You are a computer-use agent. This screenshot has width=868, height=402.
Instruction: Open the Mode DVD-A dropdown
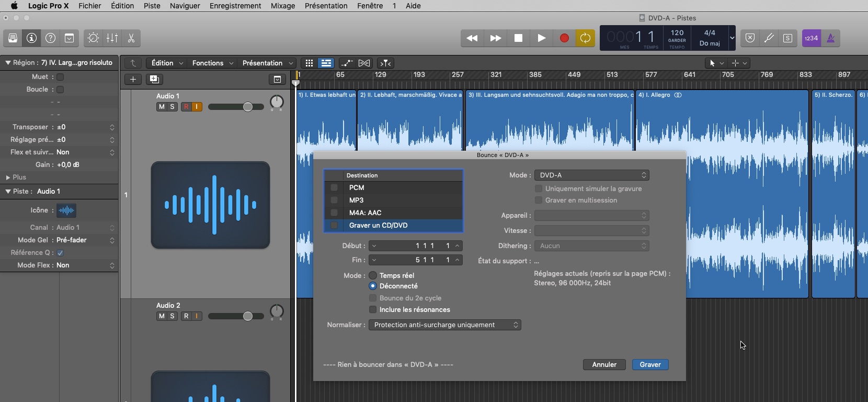[592, 175]
